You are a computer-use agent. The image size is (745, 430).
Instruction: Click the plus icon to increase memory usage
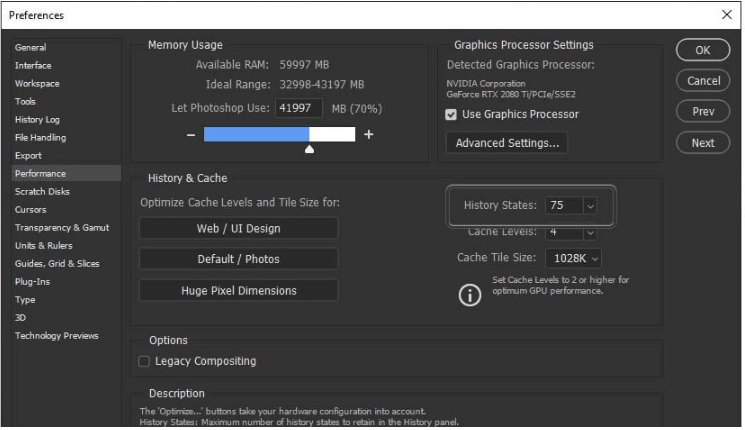coord(369,135)
